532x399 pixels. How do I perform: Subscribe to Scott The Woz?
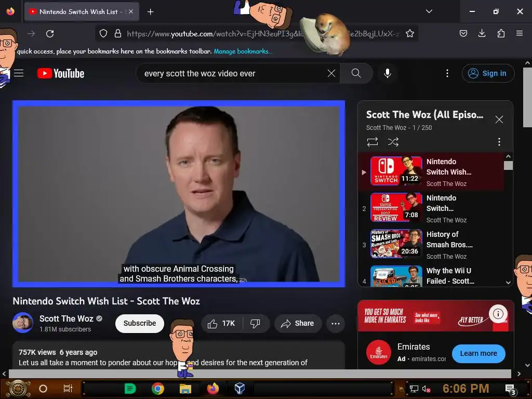[140, 323]
